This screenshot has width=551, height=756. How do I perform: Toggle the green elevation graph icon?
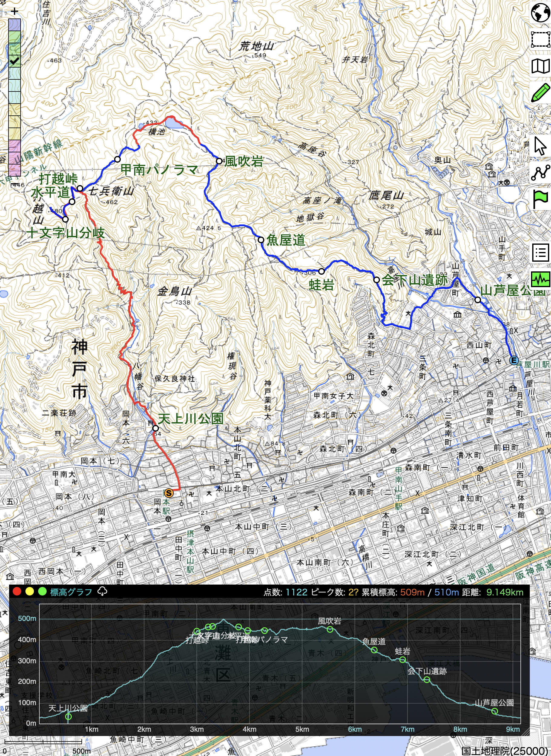click(x=540, y=279)
